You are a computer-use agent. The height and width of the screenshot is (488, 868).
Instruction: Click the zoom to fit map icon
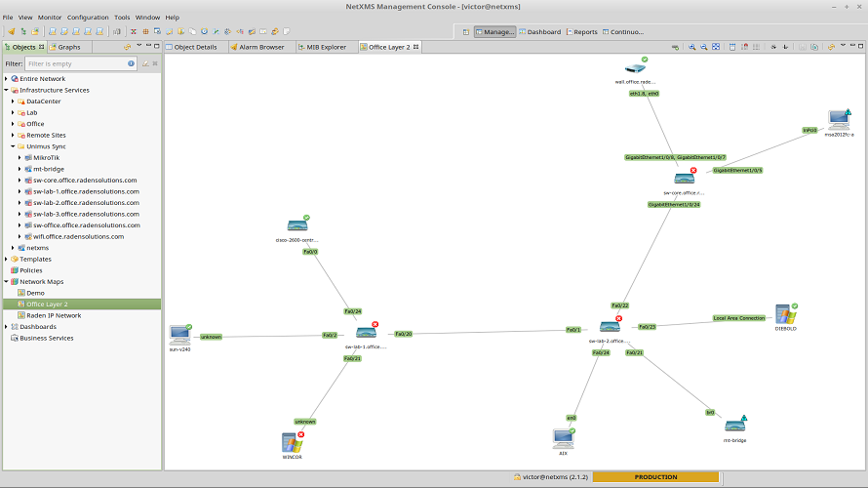(717, 47)
